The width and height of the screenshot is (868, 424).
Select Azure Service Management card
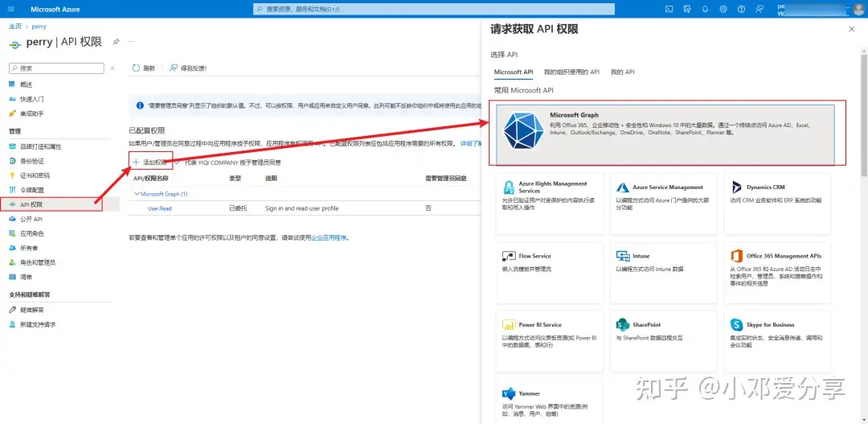pos(664,204)
